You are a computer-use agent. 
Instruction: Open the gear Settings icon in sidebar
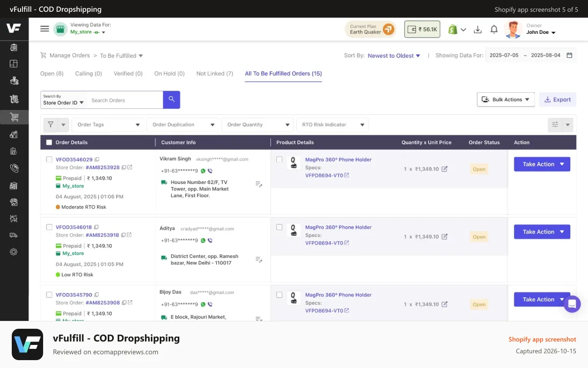(x=14, y=252)
